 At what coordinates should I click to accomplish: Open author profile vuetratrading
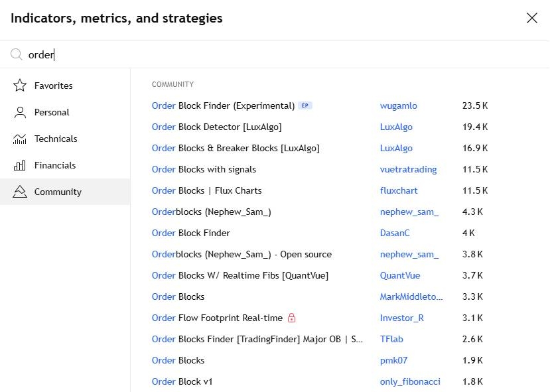click(x=408, y=169)
